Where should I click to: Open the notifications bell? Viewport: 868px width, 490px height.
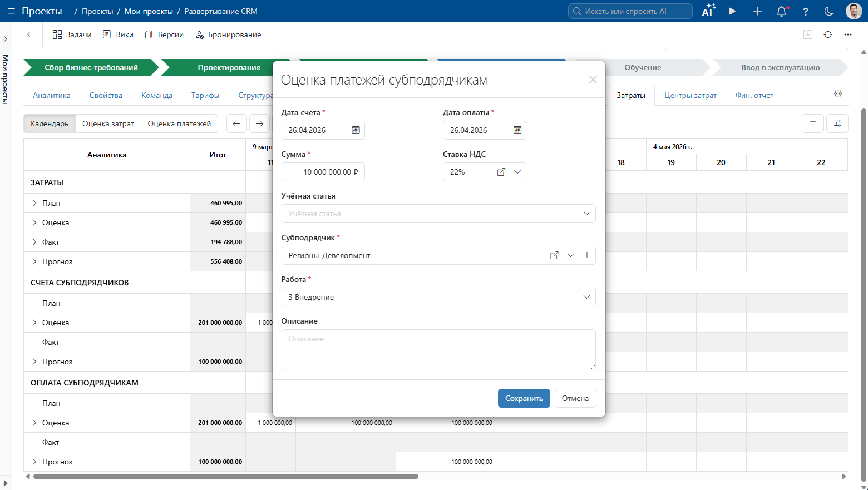[782, 11]
